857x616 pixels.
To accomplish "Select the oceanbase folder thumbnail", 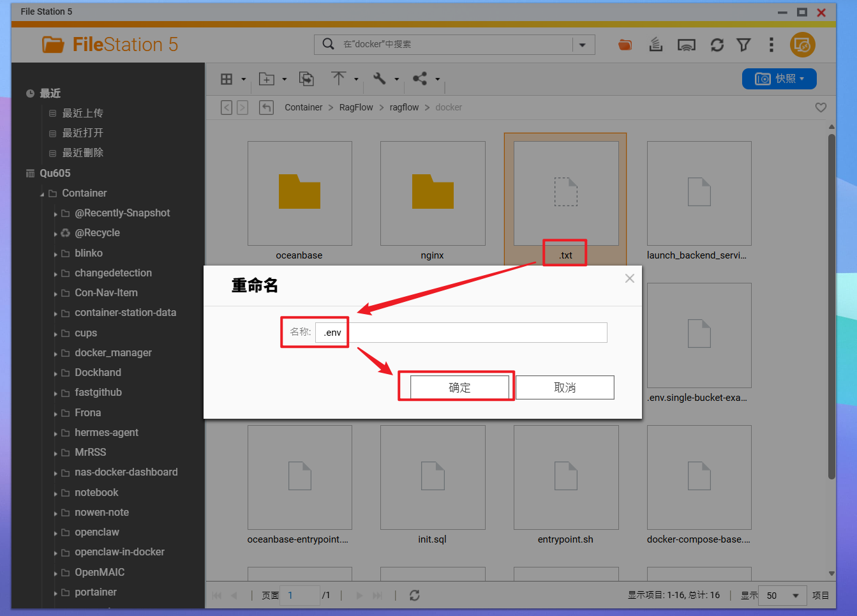I will [x=300, y=193].
